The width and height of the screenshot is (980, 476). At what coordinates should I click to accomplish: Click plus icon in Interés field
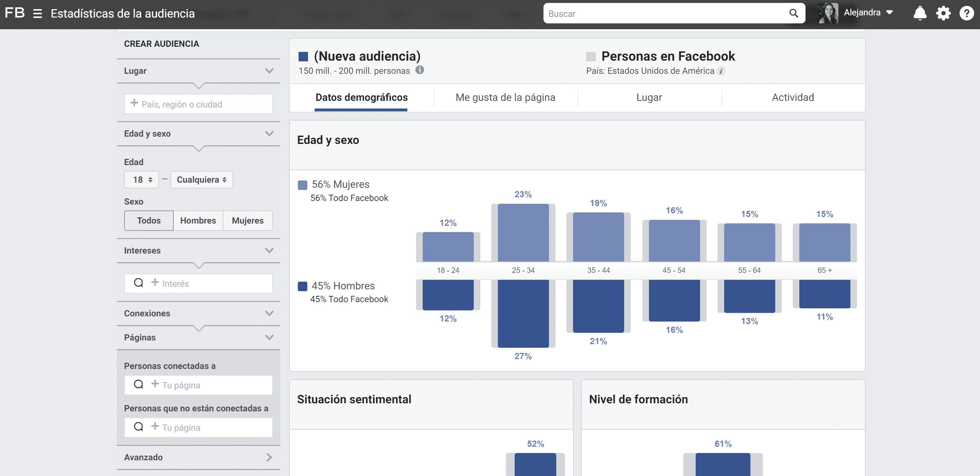coord(155,282)
